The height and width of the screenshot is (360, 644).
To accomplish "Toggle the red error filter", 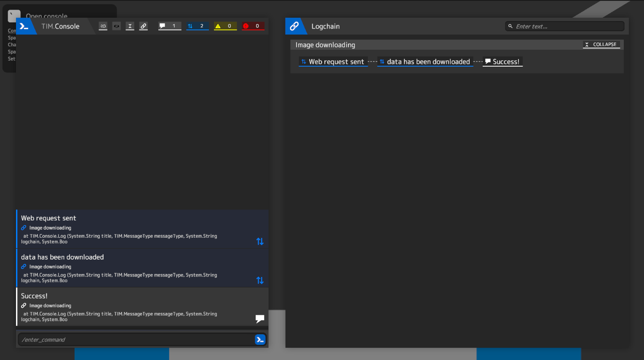I will (x=253, y=26).
